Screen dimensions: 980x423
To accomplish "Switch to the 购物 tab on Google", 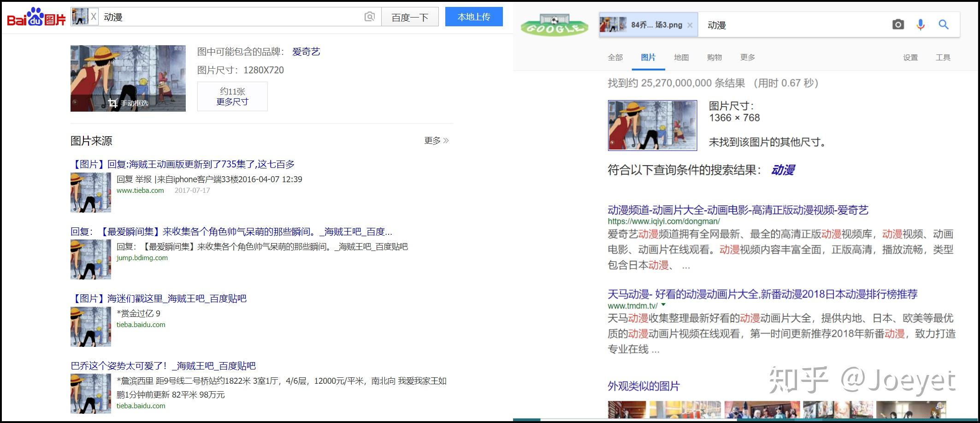I will click(x=714, y=57).
